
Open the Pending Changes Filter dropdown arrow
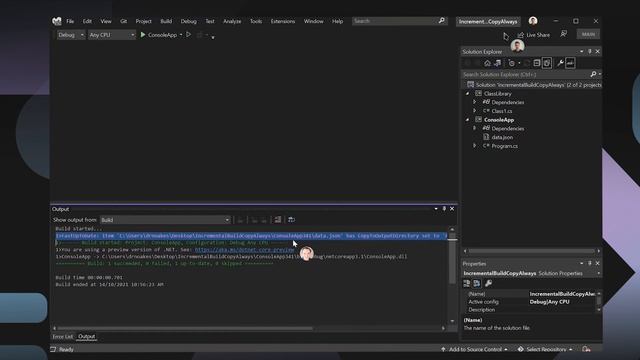point(519,63)
